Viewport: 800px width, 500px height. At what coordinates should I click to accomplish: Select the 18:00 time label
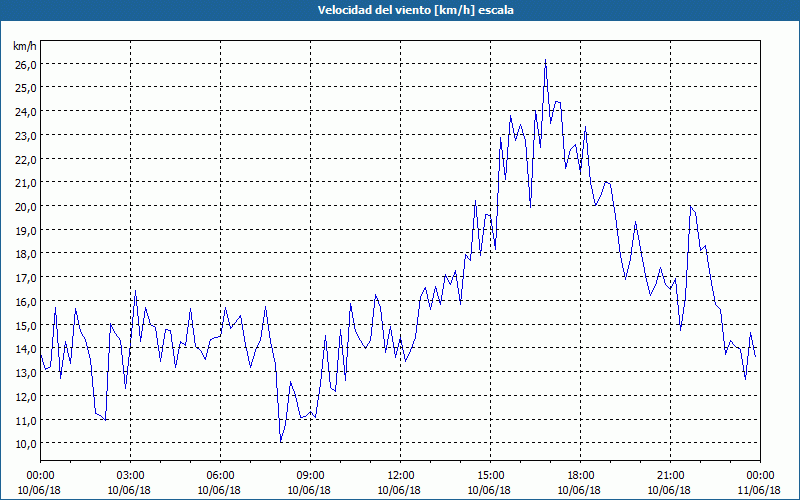click(580, 476)
